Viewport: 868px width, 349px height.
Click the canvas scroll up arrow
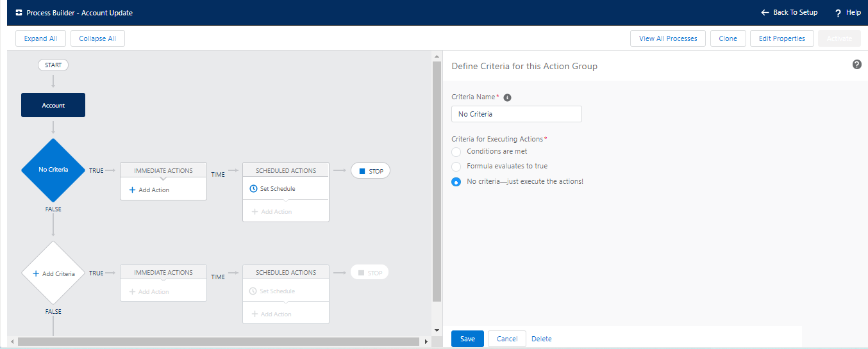click(x=437, y=56)
